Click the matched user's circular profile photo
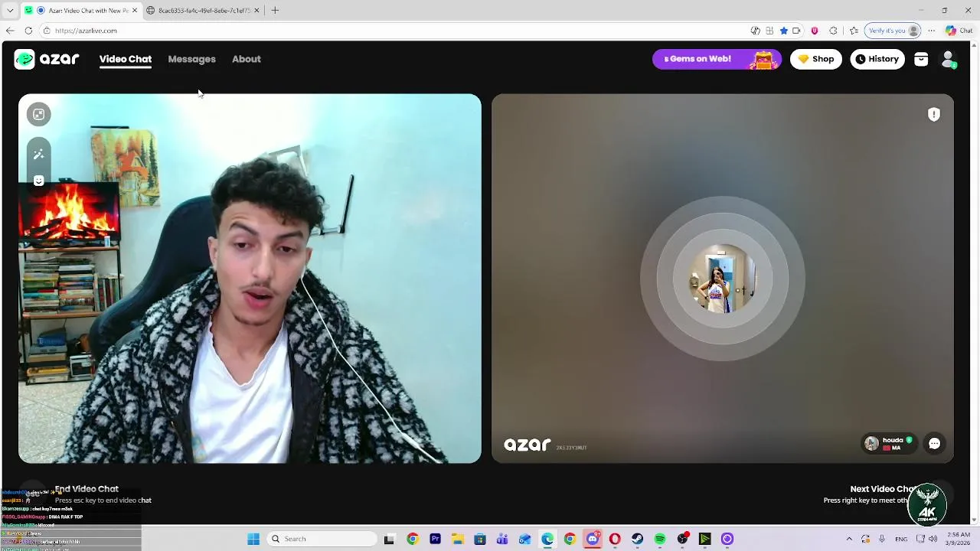980x551 pixels. pos(723,279)
